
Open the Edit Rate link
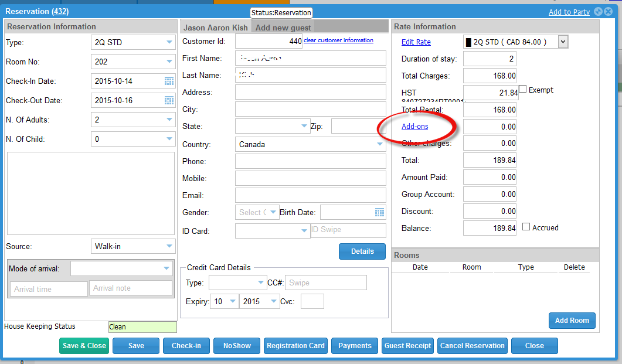416,42
